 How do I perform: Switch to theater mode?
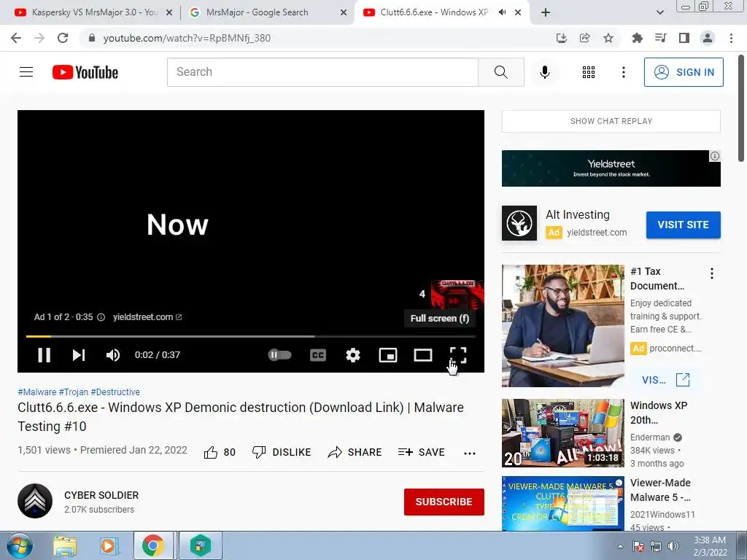(x=423, y=355)
